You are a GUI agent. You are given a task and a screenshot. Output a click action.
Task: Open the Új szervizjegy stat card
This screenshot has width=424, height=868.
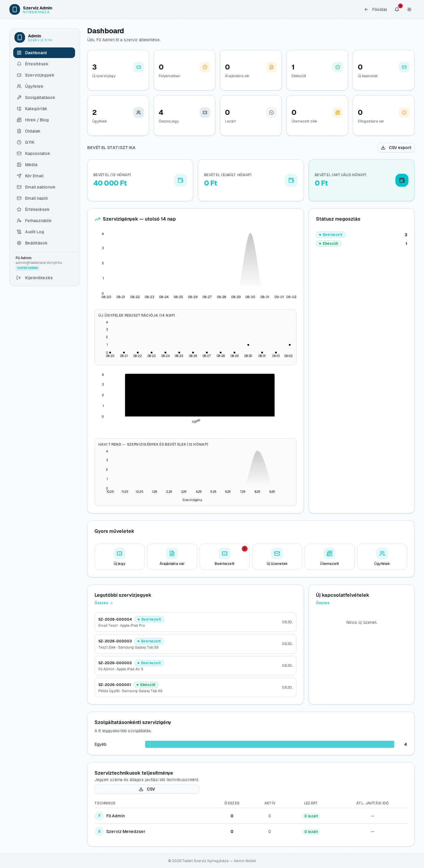[118, 70]
